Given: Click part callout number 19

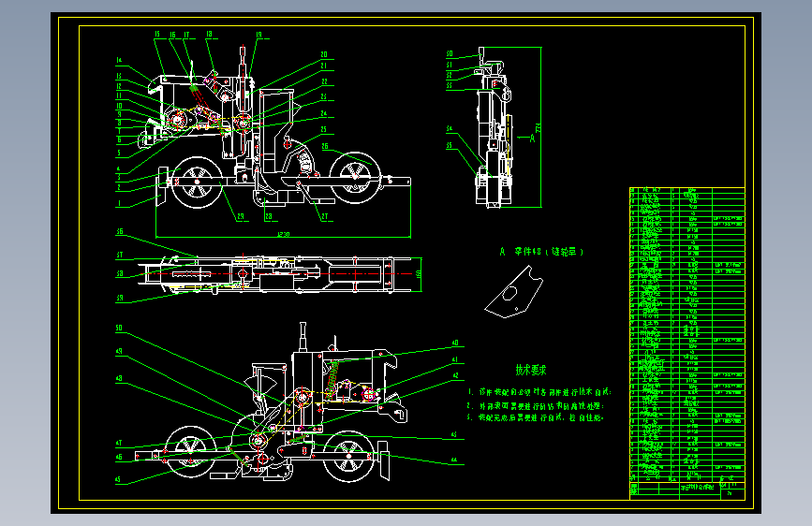Looking at the screenshot, I should [258, 36].
